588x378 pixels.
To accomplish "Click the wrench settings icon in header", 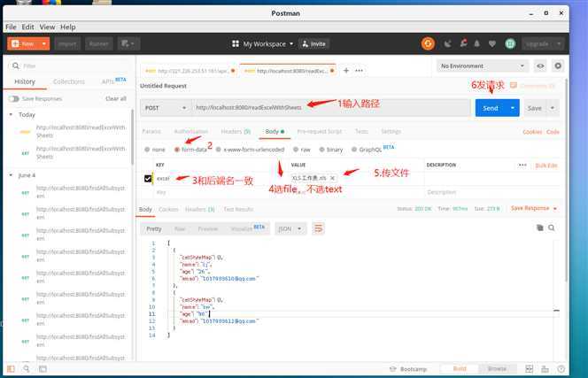I will tap(463, 43).
